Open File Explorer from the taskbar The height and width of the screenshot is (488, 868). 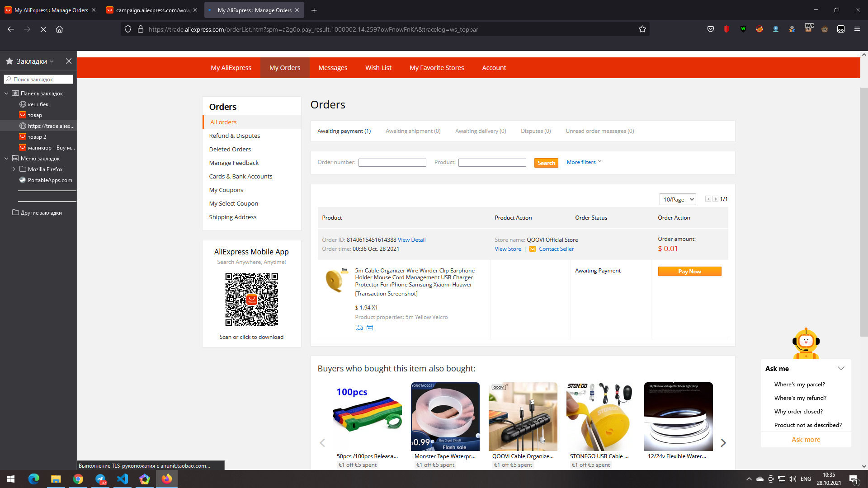(56, 479)
